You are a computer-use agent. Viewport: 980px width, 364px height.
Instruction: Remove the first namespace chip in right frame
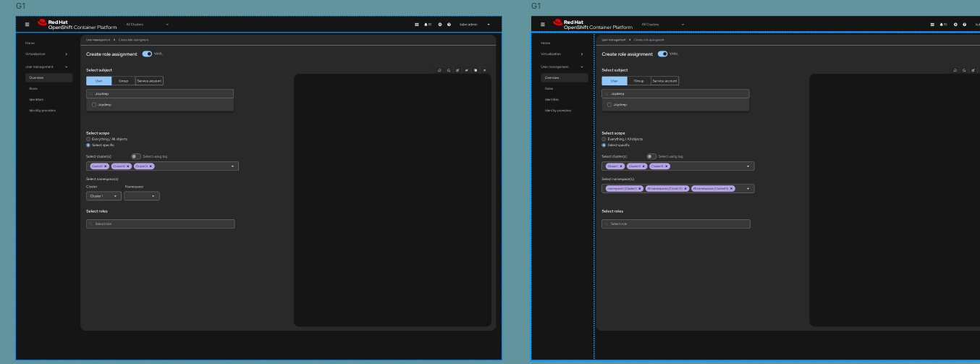point(640,188)
